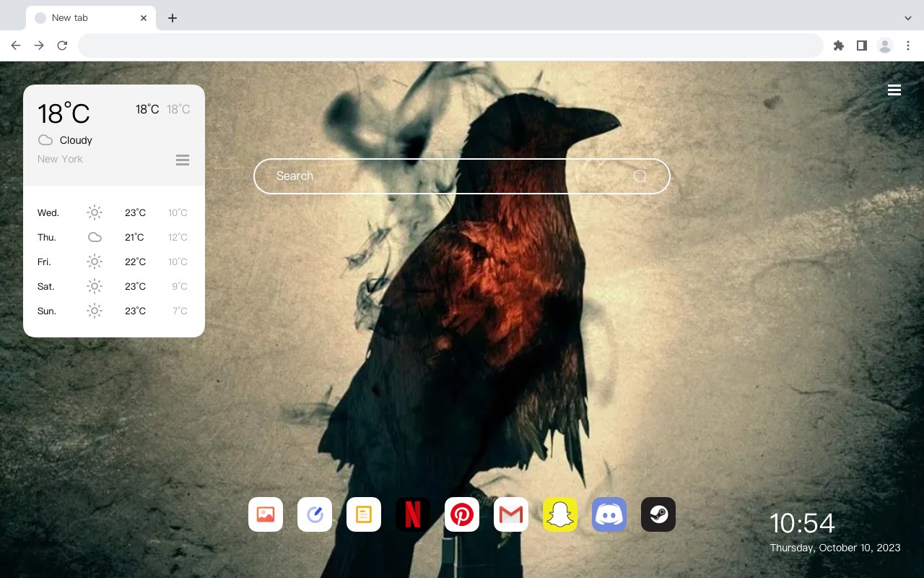Toggle the browser side panel
The width and height of the screenshot is (924, 578).
(x=861, y=46)
